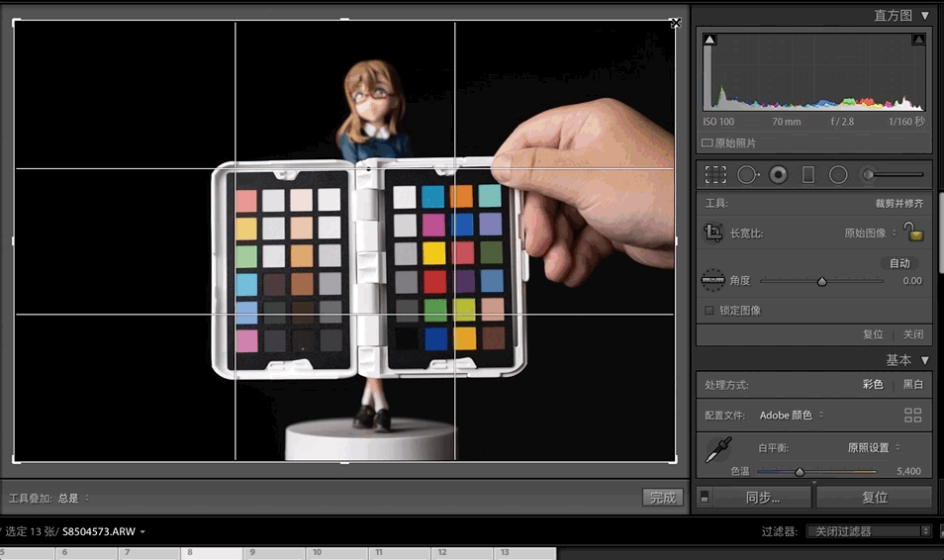
Task: Click the 色温 slider handle
Action: [800, 472]
